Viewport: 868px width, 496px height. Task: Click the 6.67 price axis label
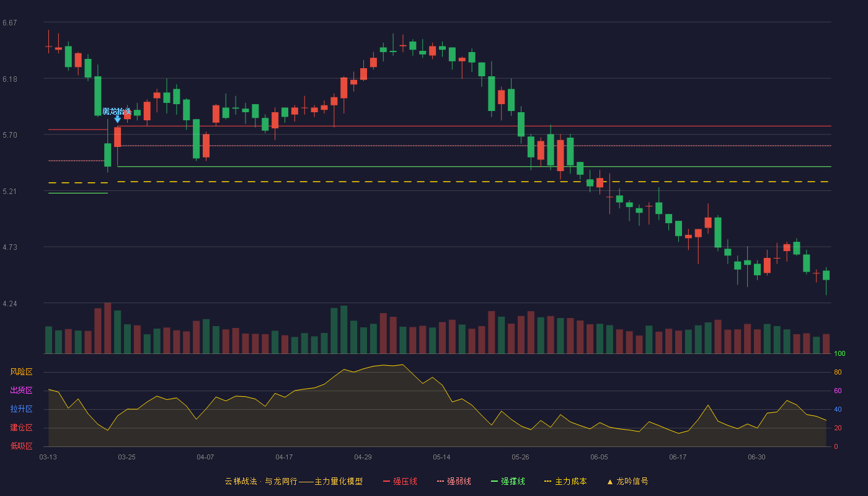click(9, 23)
